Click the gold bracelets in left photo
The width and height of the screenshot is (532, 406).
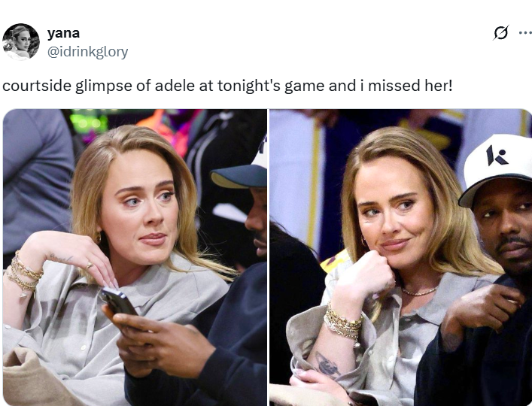click(x=23, y=273)
